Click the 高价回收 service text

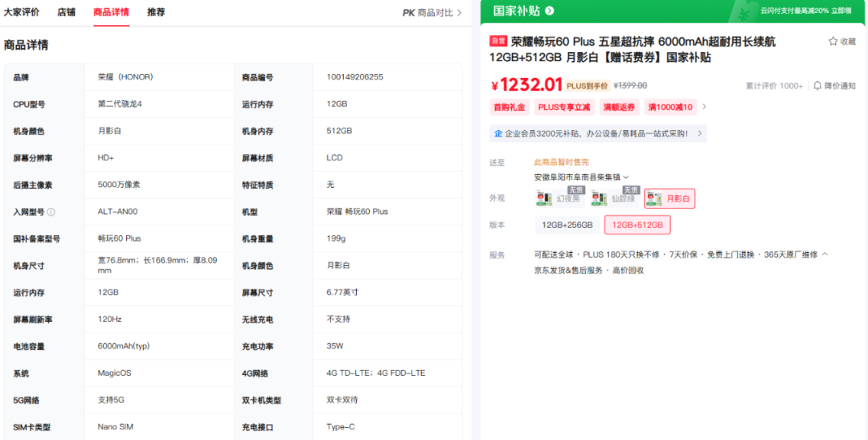[628, 271]
